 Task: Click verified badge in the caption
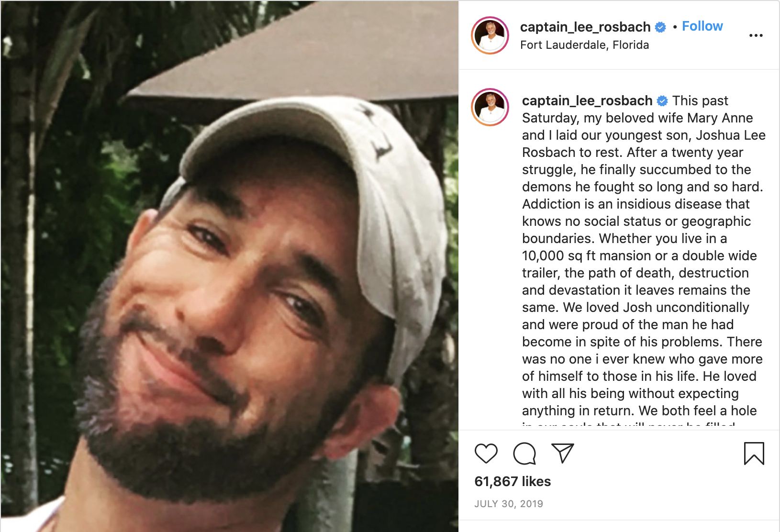point(662,101)
